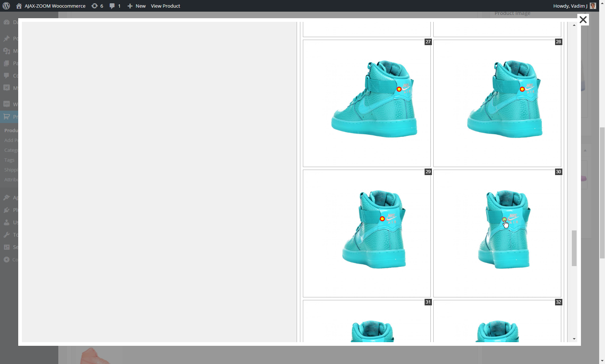605x364 pixels.
Task: Open Tools wrench icon in sidebar
Action: coord(7,234)
